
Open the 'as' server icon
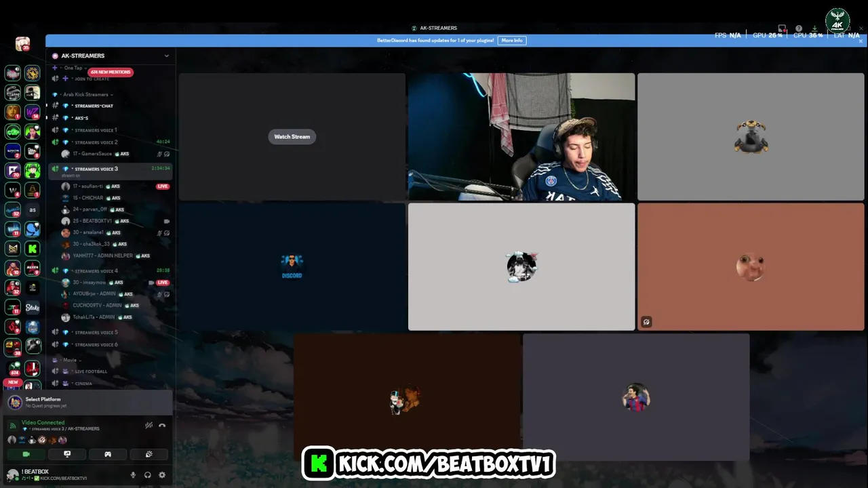(33, 210)
